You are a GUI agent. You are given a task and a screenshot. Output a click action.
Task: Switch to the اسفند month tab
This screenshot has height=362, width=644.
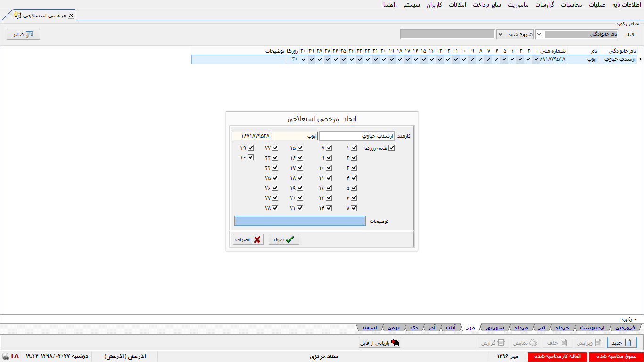pyautogui.click(x=369, y=328)
